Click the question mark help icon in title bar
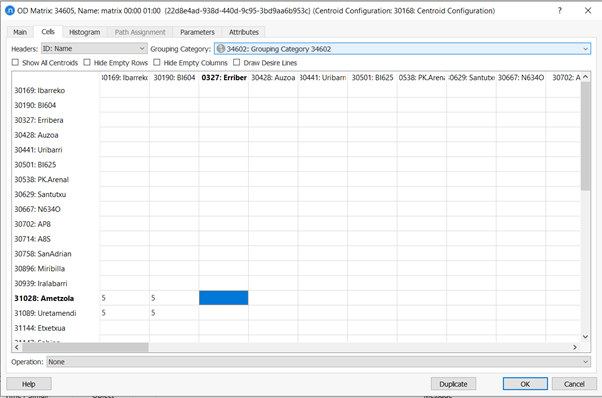This screenshot has height=398, width=602. click(x=560, y=11)
